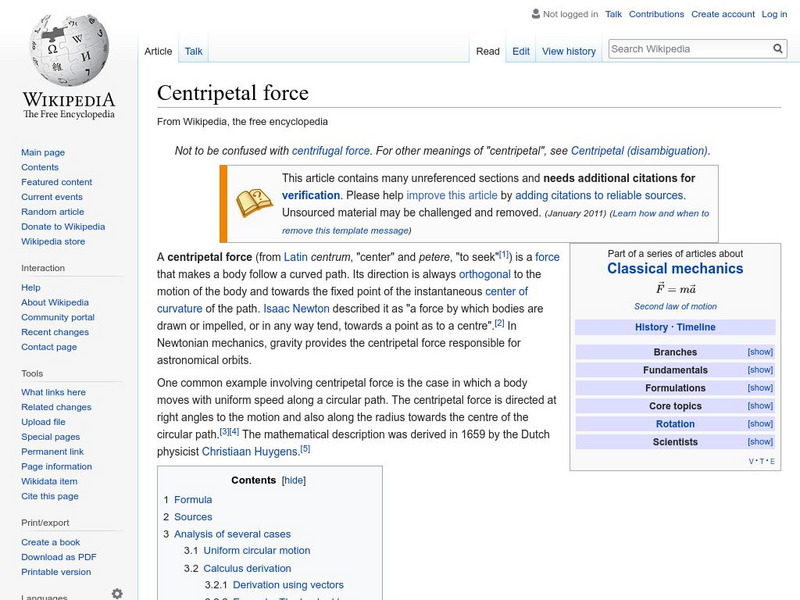
Task: Open Related changes link
Action: 56,407
